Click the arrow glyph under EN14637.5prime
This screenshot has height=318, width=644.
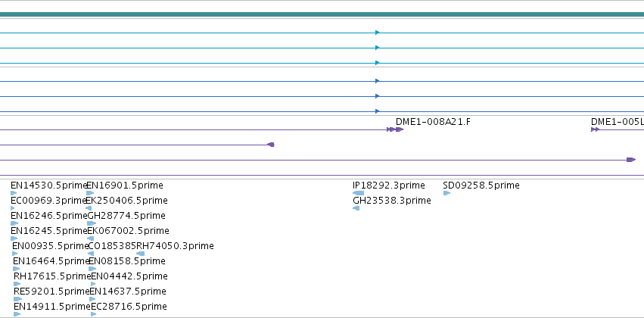click(x=92, y=300)
